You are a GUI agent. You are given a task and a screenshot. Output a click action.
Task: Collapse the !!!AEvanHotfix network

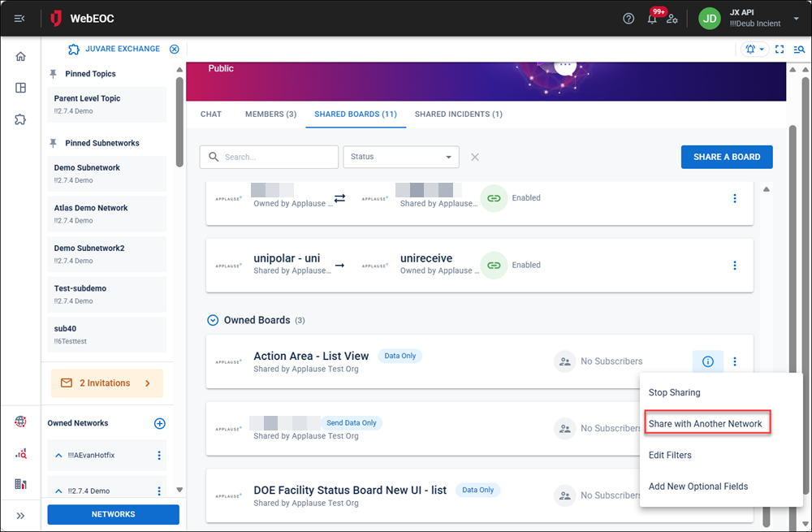58,456
